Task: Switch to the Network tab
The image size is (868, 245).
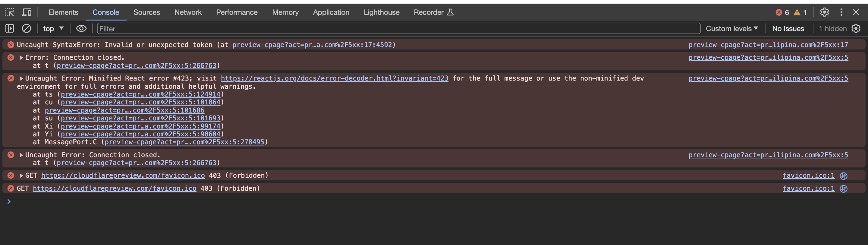Action: click(x=188, y=12)
